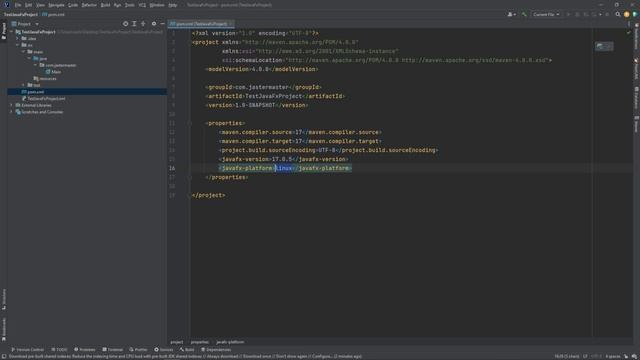640x360 pixels.
Task: Open the Navigate menu
Action: coord(56,5)
